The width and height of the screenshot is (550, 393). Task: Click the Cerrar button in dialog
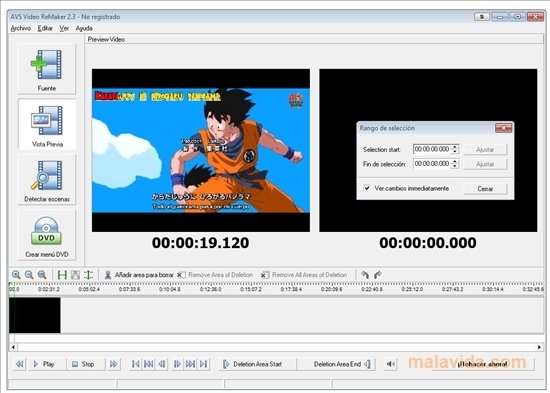pyautogui.click(x=485, y=189)
